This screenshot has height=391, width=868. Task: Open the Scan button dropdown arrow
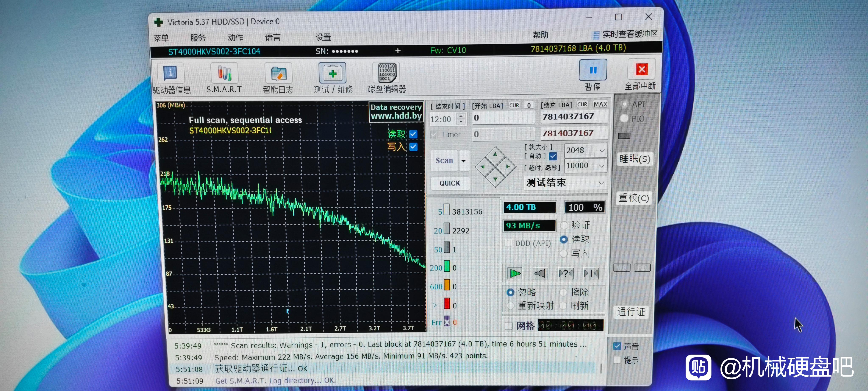point(464,161)
